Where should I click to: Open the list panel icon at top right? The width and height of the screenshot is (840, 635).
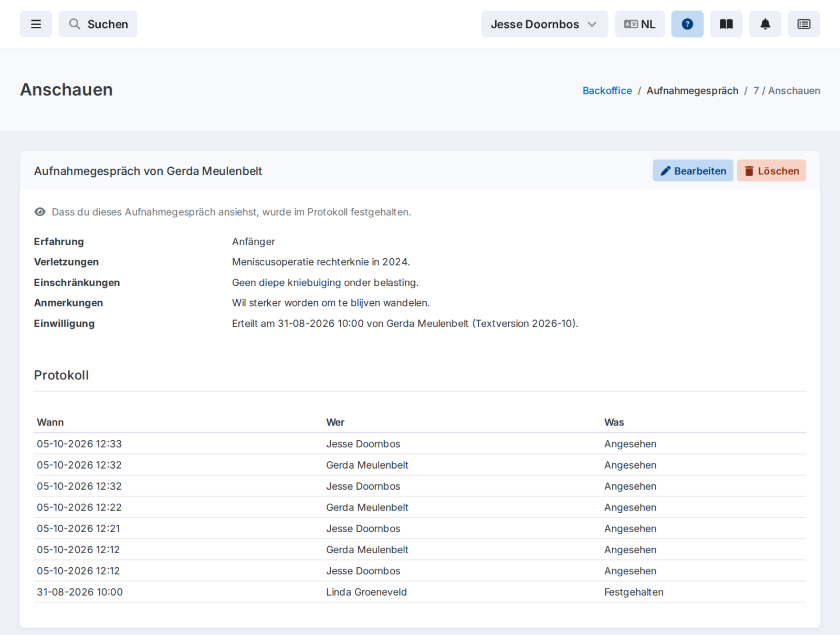tap(804, 24)
